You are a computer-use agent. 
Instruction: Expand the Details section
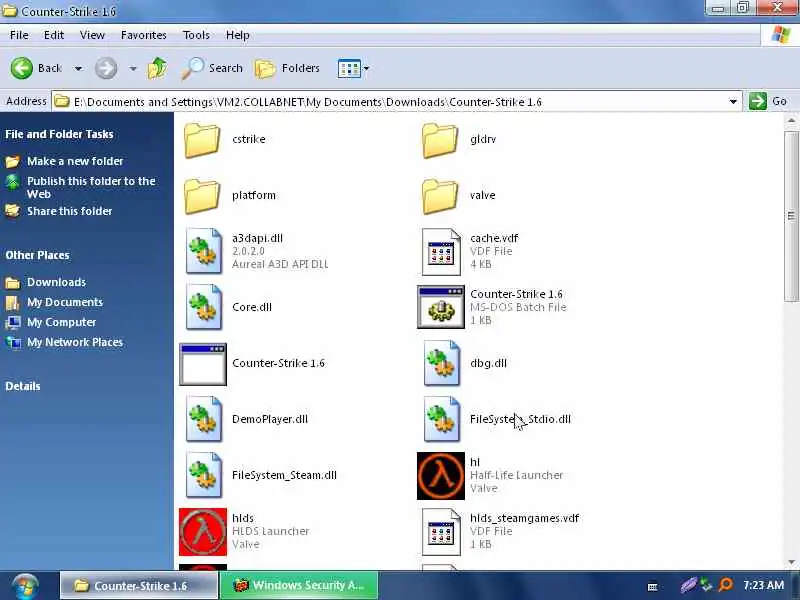pyautogui.click(x=23, y=386)
